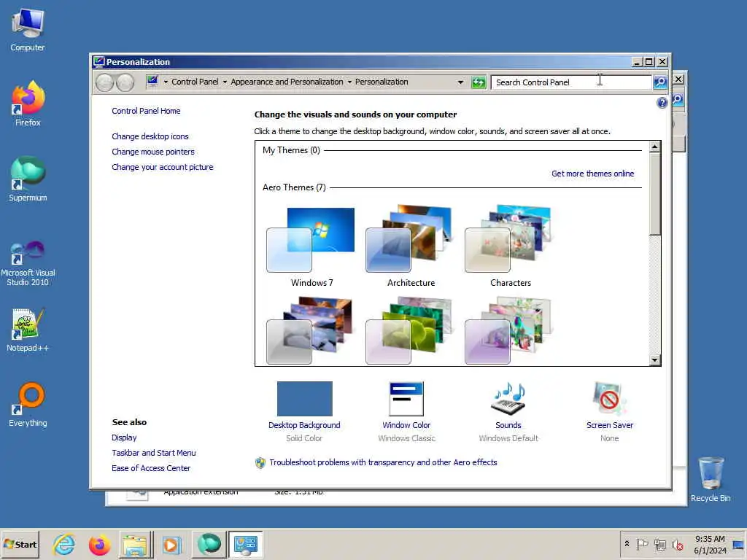Select the Characters theme
The image size is (747, 560).
[510, 246]
